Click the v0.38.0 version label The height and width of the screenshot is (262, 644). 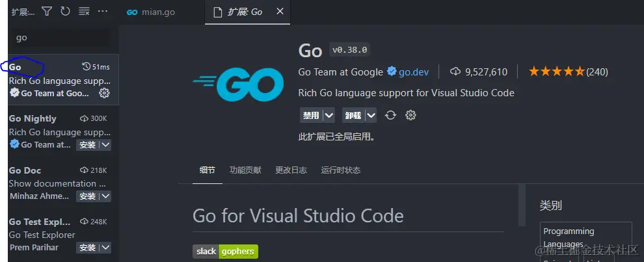pos(350,50)
